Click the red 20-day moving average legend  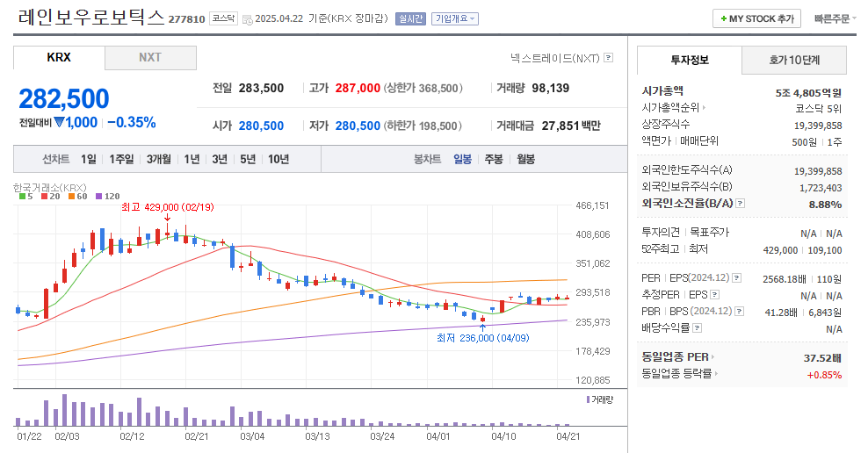pos(50,197)
